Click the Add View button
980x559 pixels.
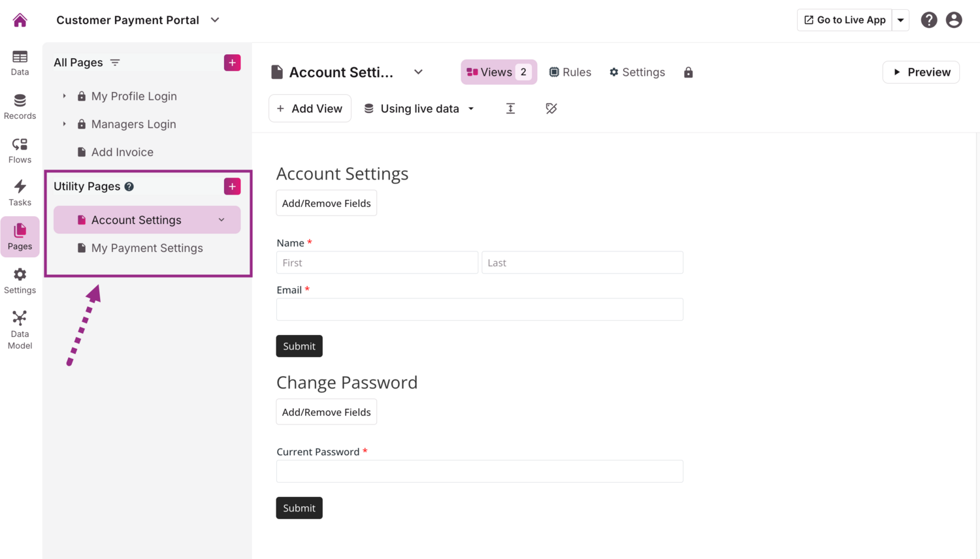pyautogui.click(x=310, y=108)
